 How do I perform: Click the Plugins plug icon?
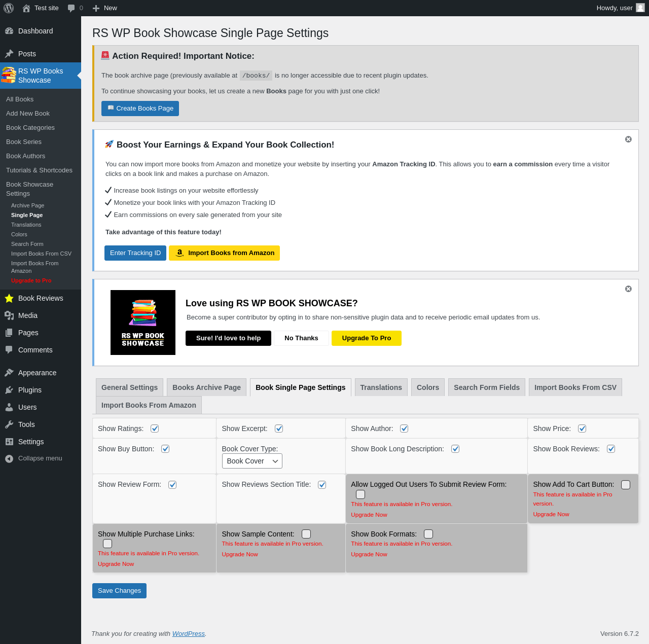pyautogui.click(x=9, y=390)
